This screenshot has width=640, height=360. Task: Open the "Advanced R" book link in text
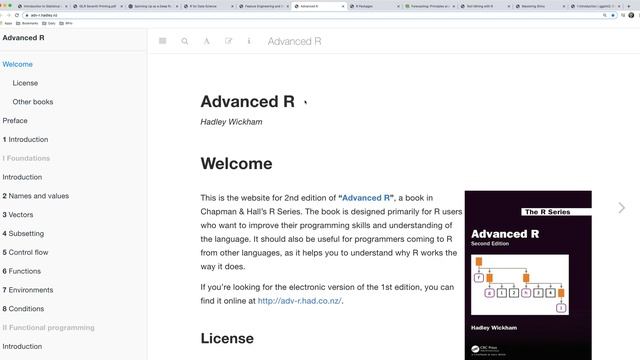click(x=366, y=198)
